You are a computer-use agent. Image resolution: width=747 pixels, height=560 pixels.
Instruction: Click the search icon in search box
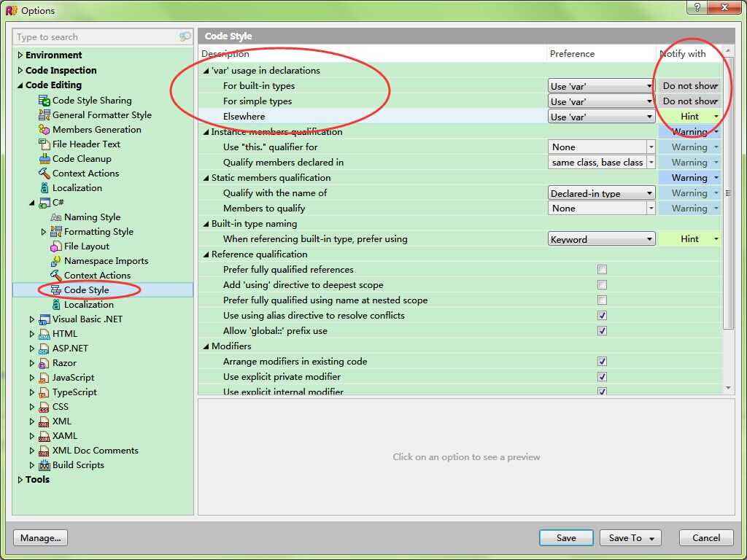coord(185,36)
